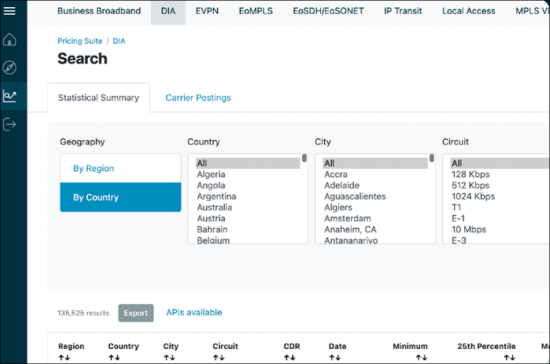This screenshot has height=364, width=550.
Task: Select the chart analytics sidebar icon
Action: [9, 96]
